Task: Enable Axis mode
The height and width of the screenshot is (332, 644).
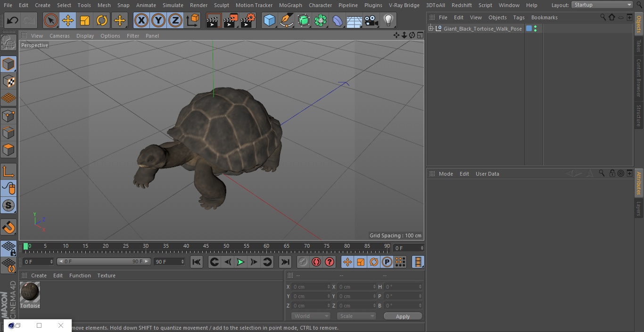Action: [x=8, y=172]
